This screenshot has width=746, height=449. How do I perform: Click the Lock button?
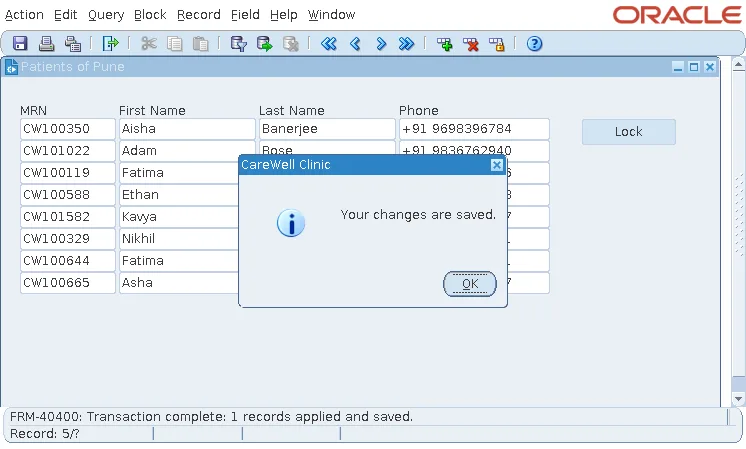tap(628, 132)
